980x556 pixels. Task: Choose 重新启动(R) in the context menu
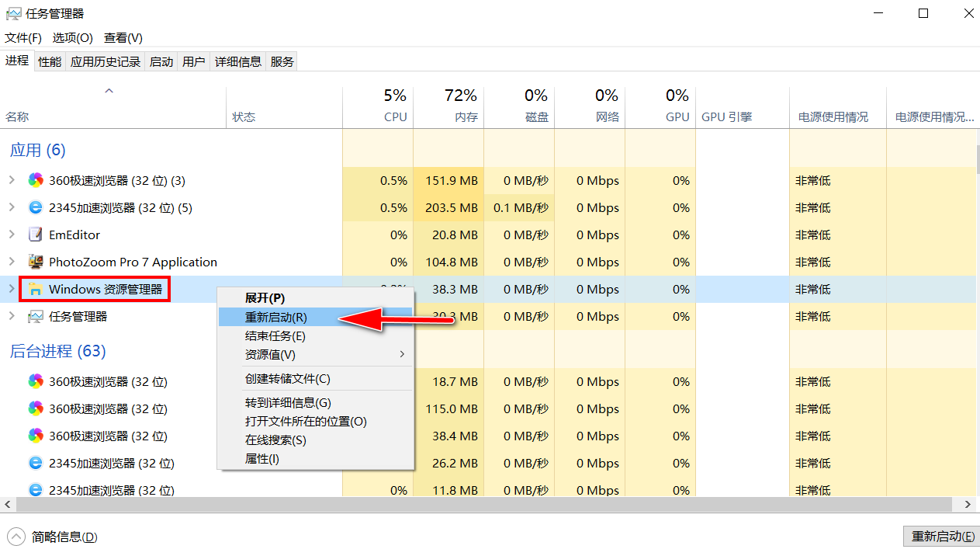click(316, 317)
